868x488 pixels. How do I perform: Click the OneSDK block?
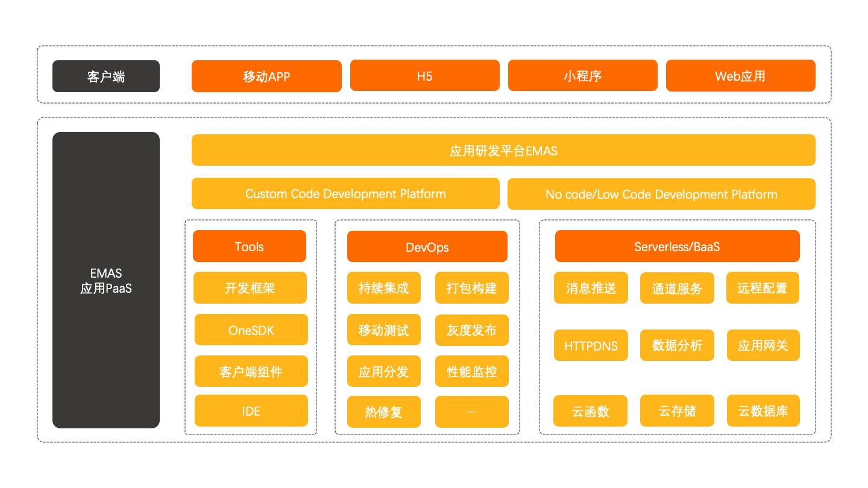tap(251, 330)
